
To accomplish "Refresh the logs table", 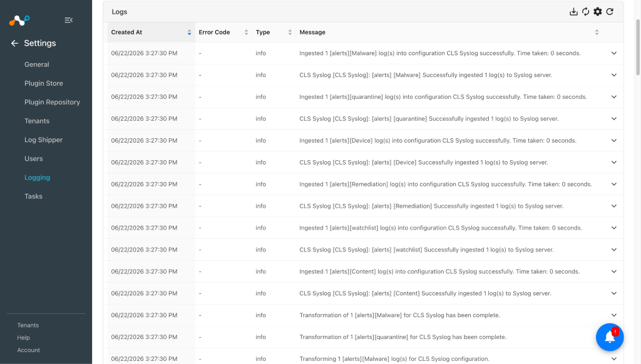I will tap(610, 12).
